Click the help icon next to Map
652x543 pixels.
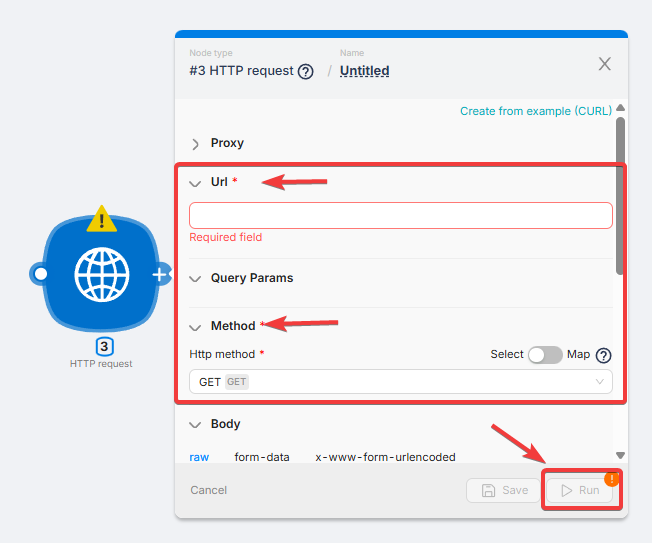pyautogui.click(x=603, y=355)
